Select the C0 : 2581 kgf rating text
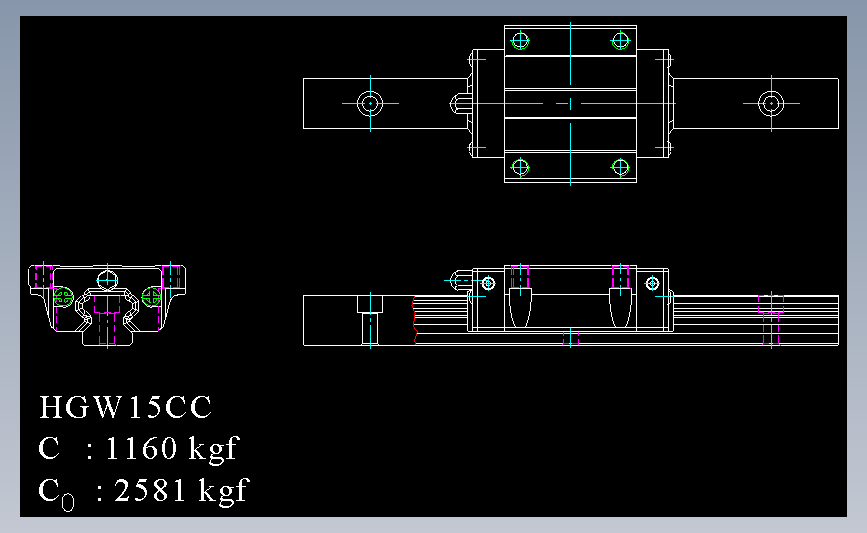 coord(144,492)
